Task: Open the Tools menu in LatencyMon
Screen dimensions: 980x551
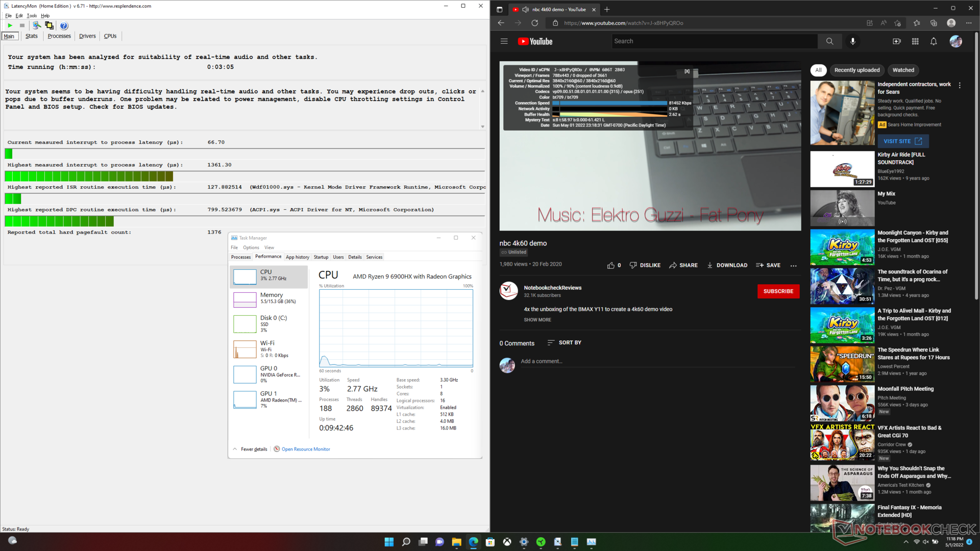Action: (x=32, y=16)
